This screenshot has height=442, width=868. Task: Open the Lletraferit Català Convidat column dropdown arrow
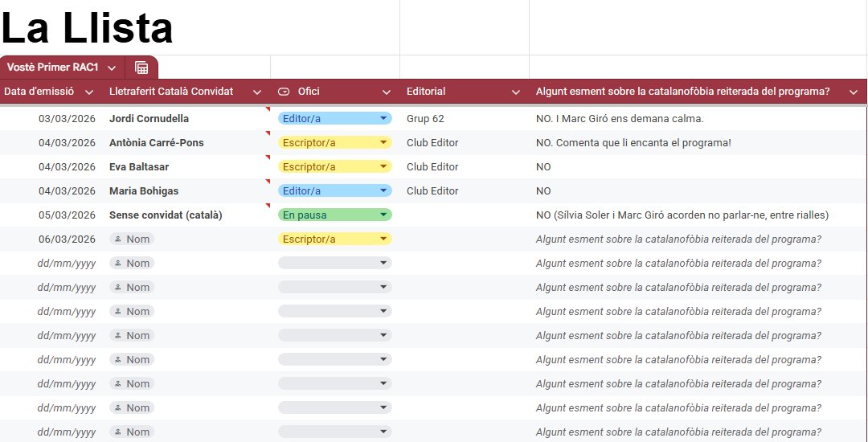tap(257, 92)
